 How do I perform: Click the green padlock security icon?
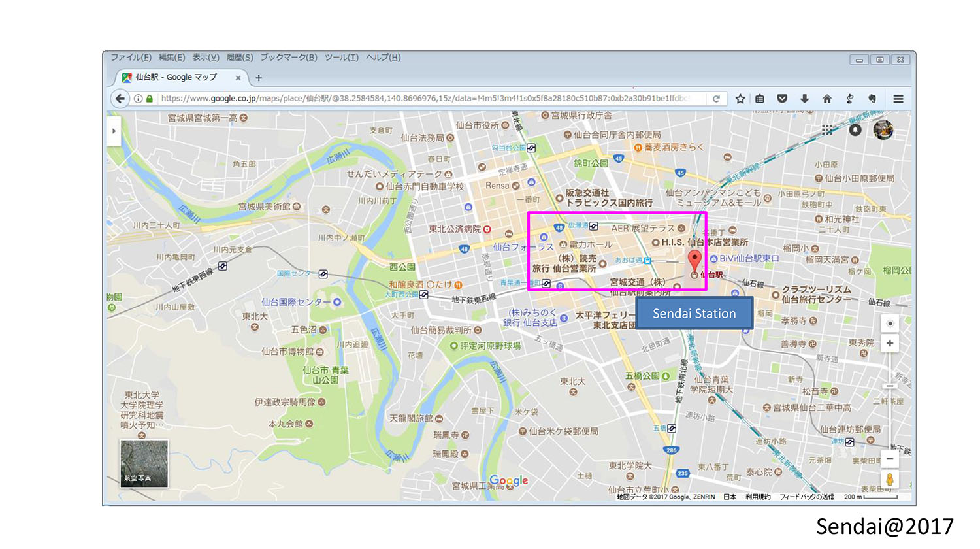(x=150, y=99)
